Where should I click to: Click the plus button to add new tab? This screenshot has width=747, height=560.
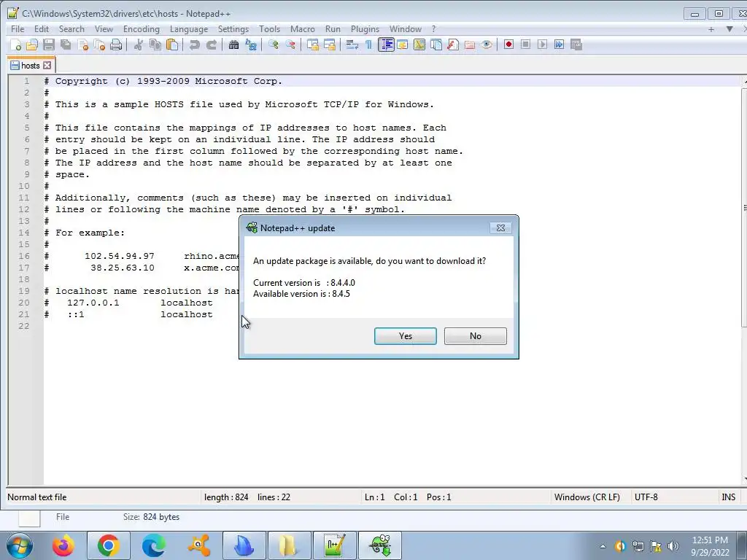tap(711, 29)
